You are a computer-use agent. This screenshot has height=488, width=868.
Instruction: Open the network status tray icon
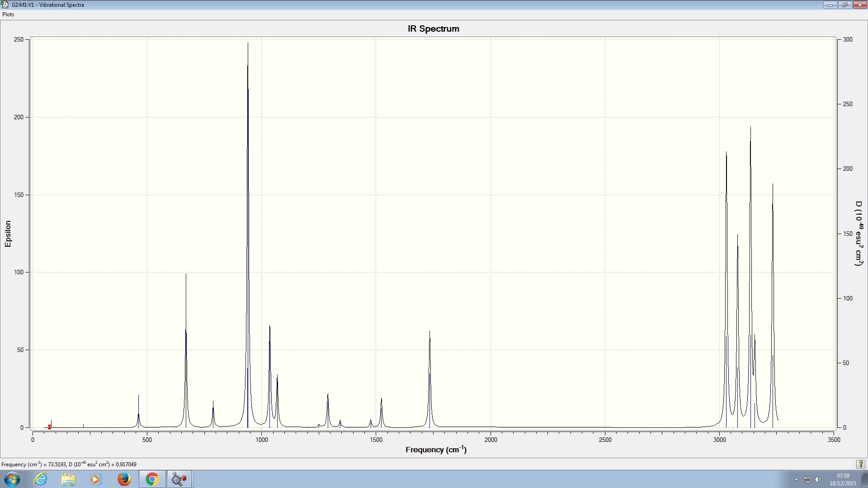click(807, 479)
